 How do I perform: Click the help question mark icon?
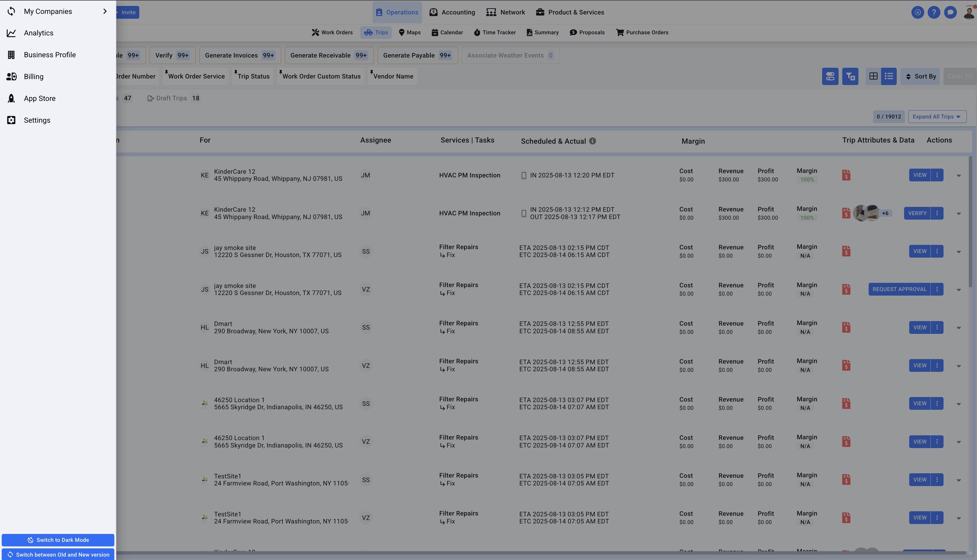coord(934,12)
